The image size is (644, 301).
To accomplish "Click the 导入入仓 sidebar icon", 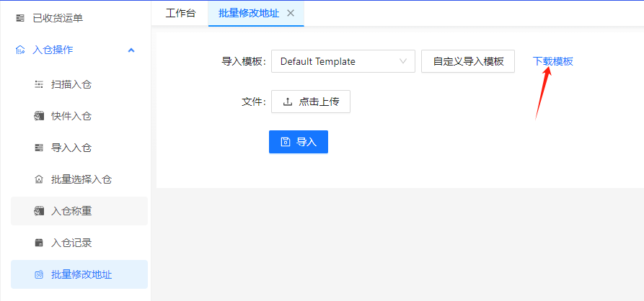I will pos(39,148).
